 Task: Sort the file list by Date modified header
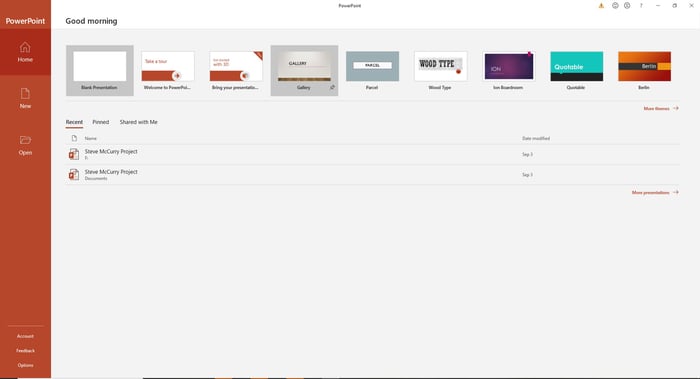tap(536, 138)
